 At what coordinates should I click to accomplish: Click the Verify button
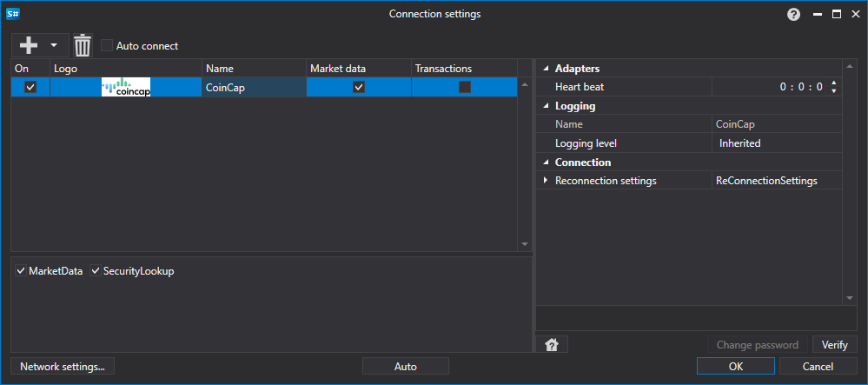pyautogui.click(x=835, y=344)
